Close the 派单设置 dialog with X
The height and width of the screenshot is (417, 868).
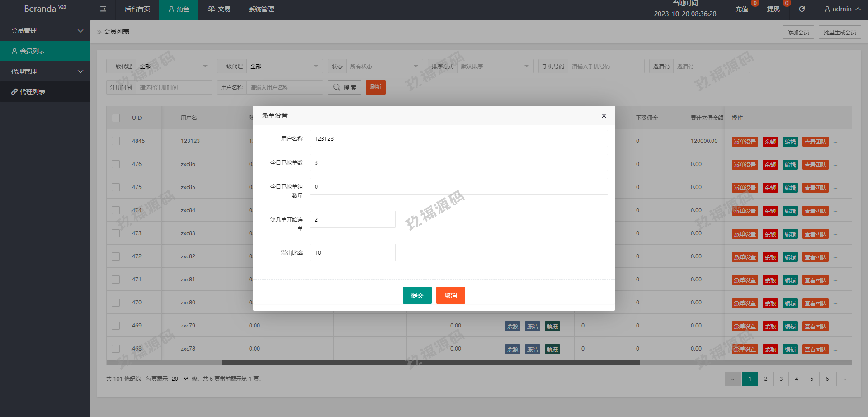604,116
